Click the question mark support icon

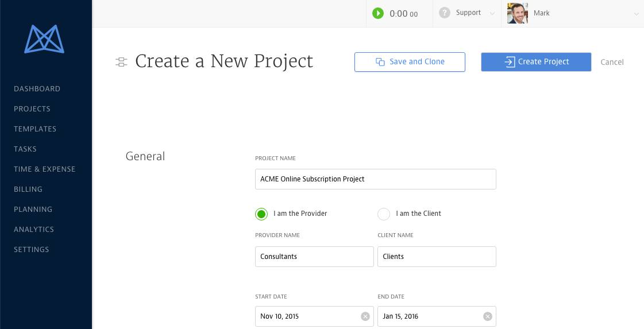[x=444, y=13]
